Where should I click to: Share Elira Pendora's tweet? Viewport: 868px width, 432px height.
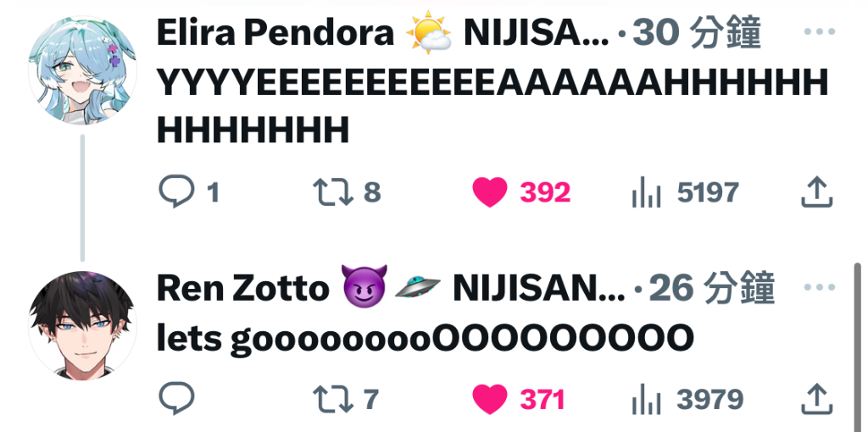[816, 192]
